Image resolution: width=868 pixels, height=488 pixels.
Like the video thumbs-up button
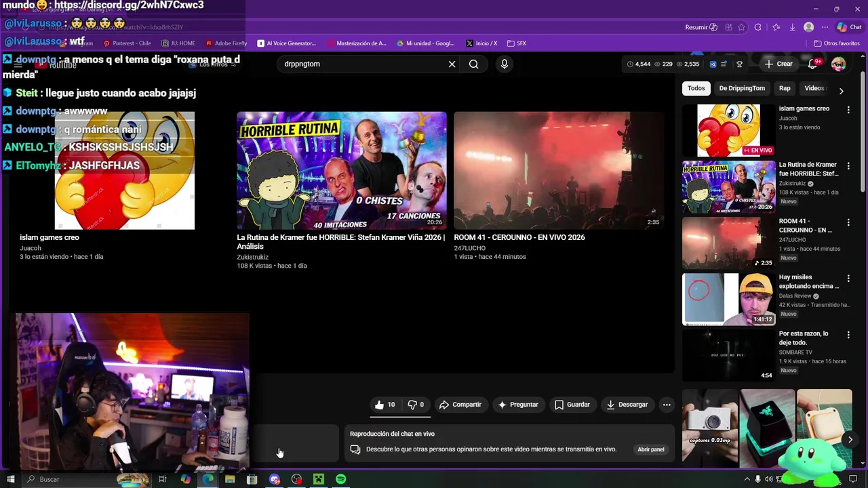tap(385, 405)
